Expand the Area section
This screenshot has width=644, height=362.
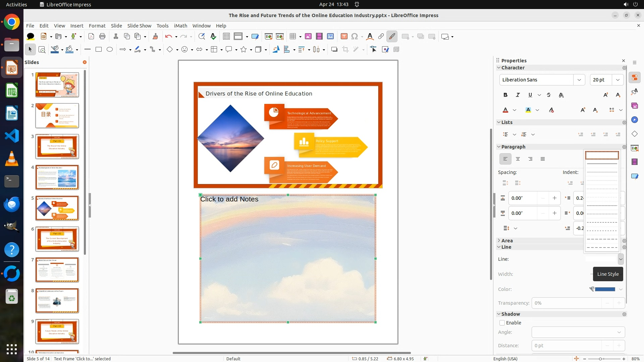tap(499, 241)
